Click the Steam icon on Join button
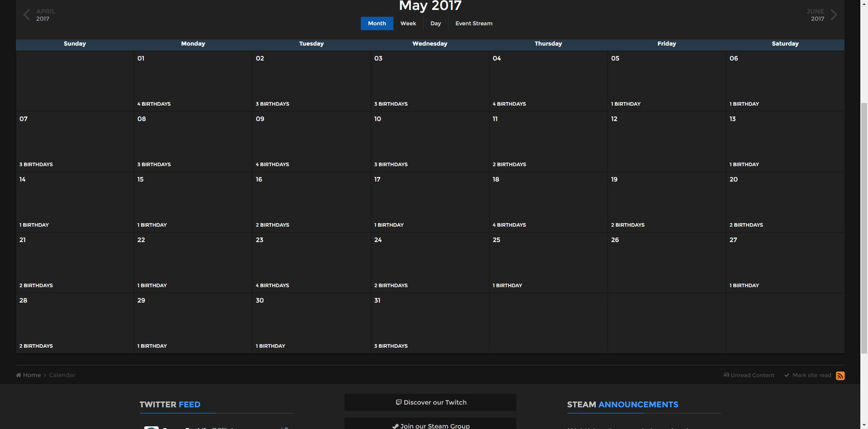This screenshot has width=868, height=429. click(x=396, y=426)
